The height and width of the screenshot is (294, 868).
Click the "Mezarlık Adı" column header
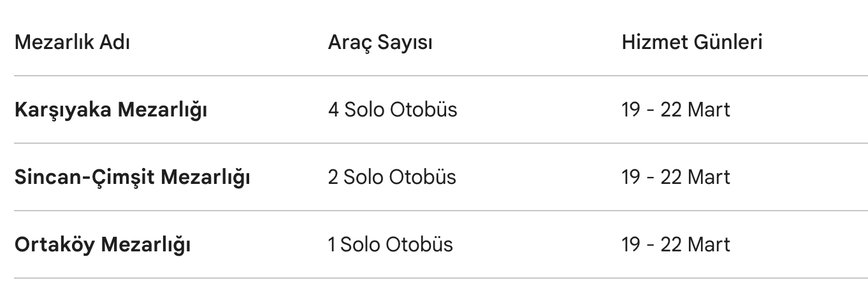tap(72, 43)
